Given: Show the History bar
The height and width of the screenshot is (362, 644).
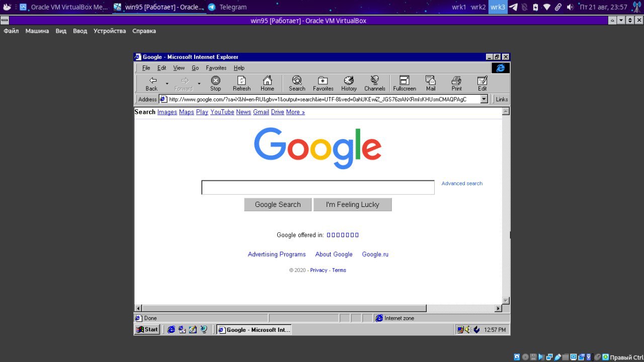Looking at the screenshot, I should [349, 84].
